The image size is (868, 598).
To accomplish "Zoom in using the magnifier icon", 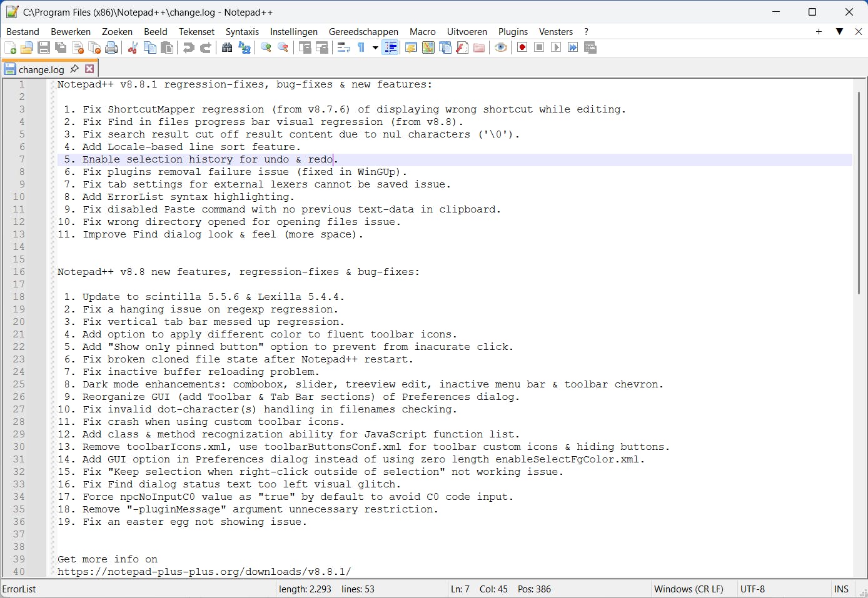I will pyautogui.click(x=265, y=47).
